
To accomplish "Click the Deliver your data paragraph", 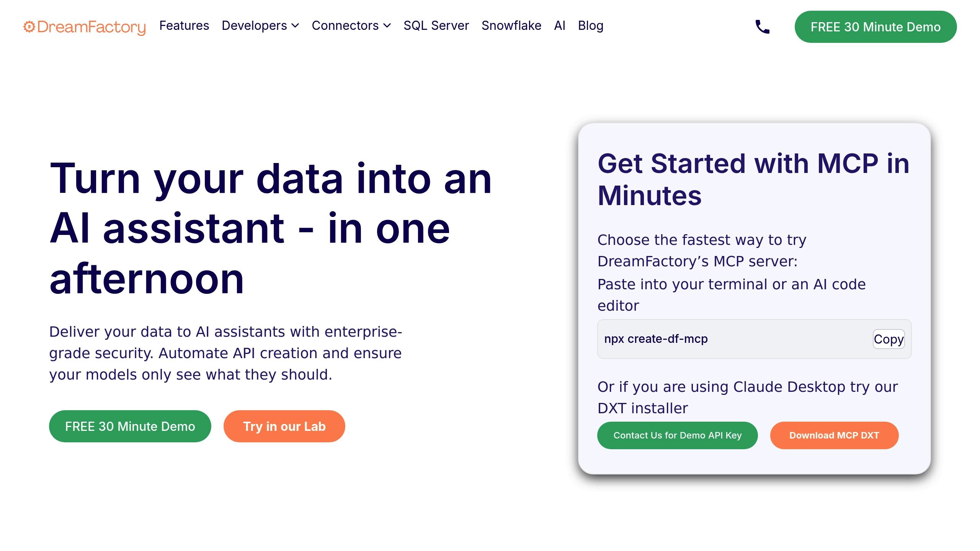I will pos(226,353).
